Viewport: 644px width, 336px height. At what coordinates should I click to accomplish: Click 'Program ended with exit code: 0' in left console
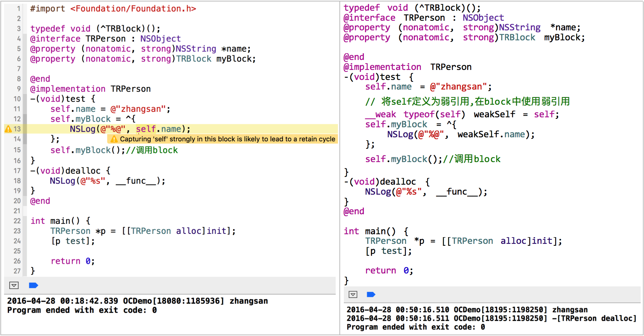[82, 310]
